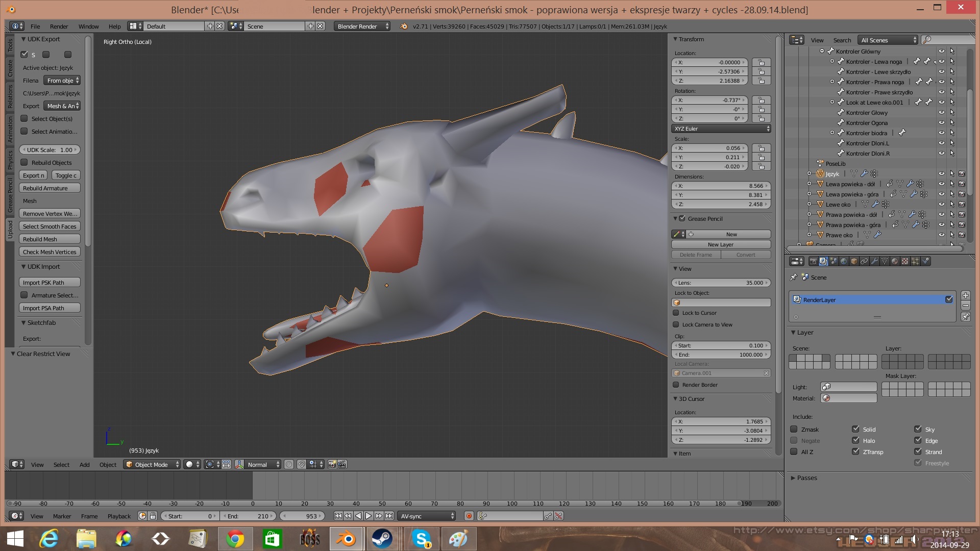This screenshot has width=980, height=551.
Task: Click the snap magnet icon in 3D header
Action: 302,464
